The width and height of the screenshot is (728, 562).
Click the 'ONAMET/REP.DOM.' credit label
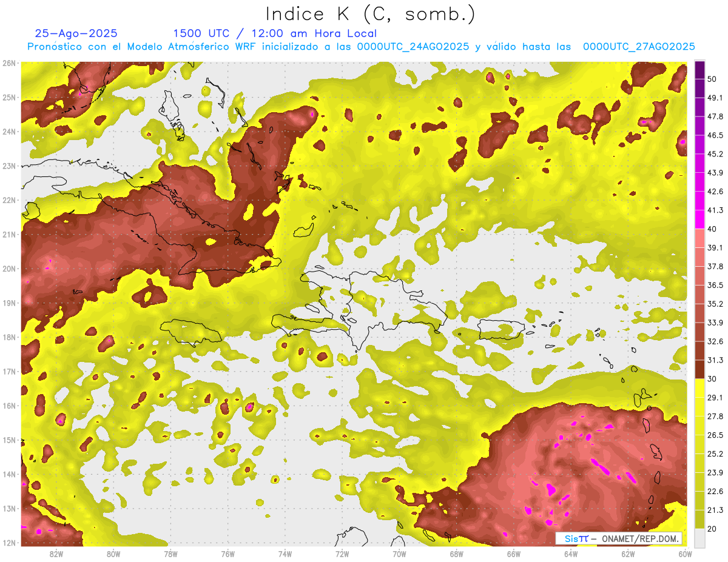pos(639,538)
